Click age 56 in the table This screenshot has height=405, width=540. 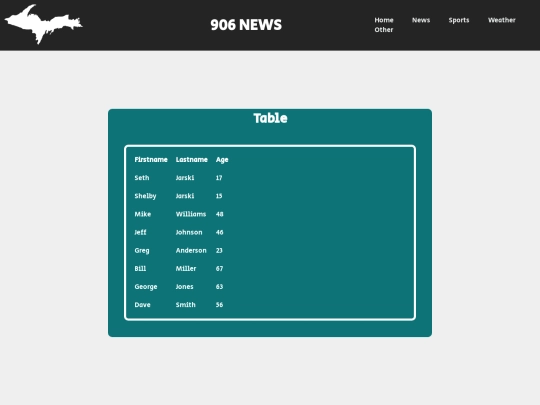click(x=220, y=305)
